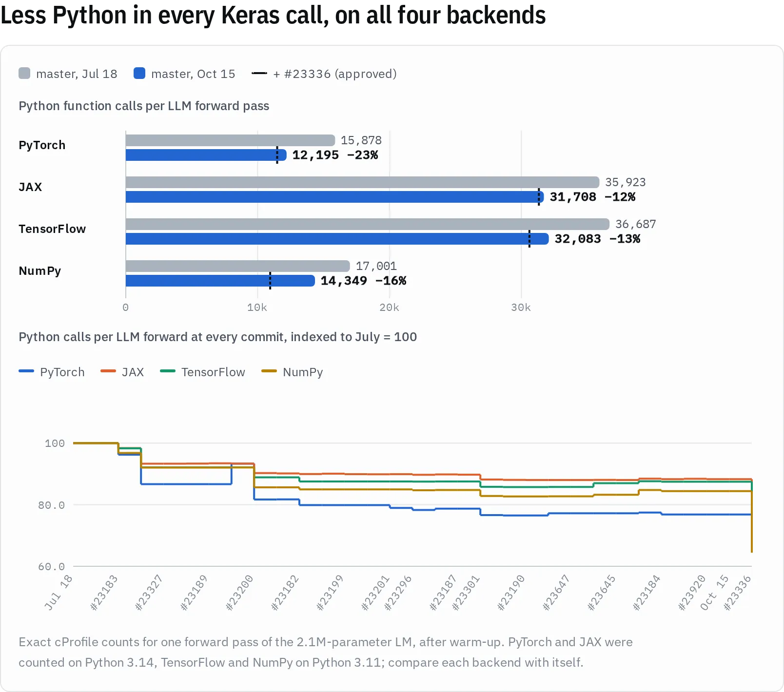Click the 20k x-axis tick label
This screenshot has height=692, width=784.
tap(390, 308)
